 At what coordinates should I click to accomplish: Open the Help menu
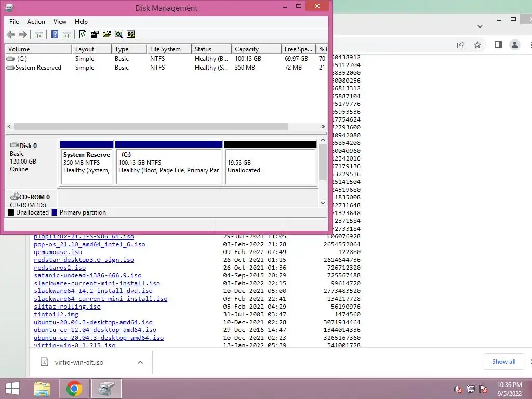(81, 22)
